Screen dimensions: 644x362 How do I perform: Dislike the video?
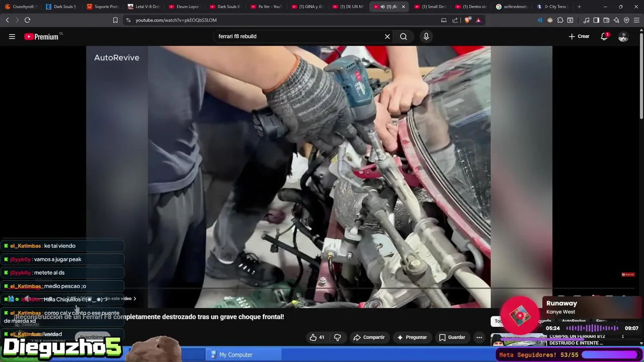pyautogui.click(x=337, y=337)
